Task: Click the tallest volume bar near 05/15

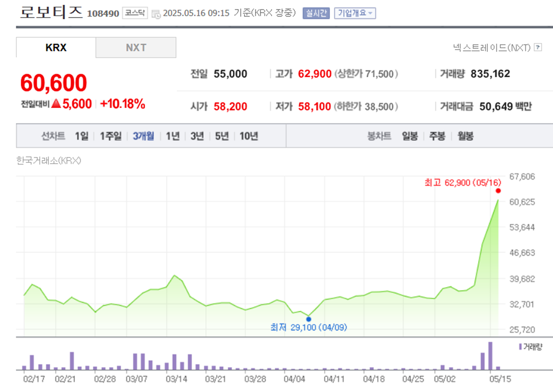Action: click(490, 356)
